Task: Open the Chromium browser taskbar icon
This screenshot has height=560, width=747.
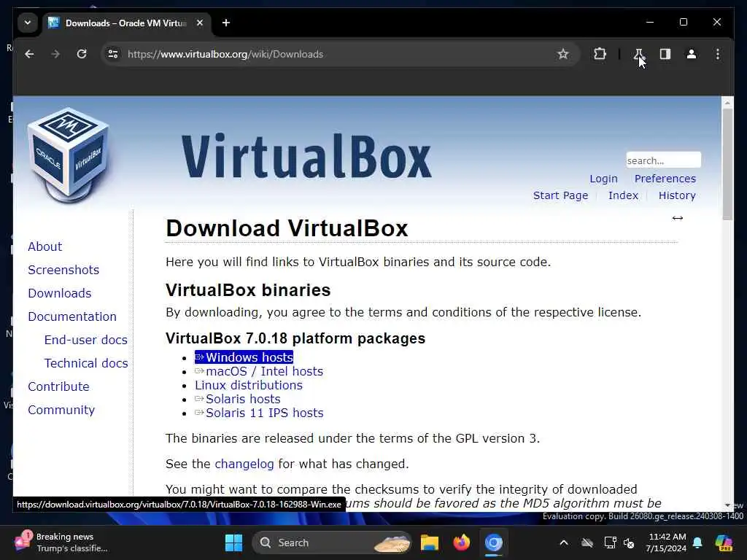Action: pos(494,542)
